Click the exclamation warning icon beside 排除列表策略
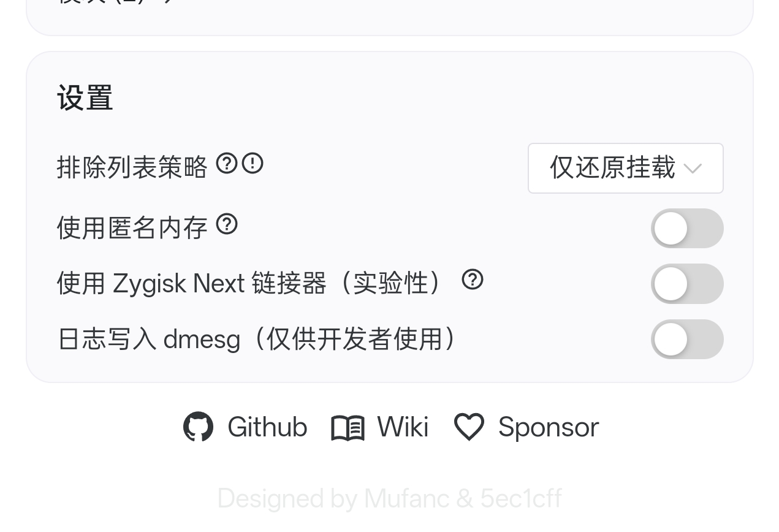 [253, 164]
